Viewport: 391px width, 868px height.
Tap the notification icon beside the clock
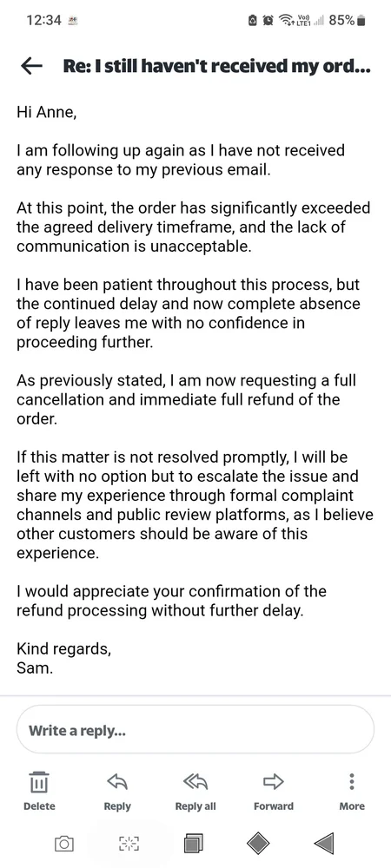tap(72, 21)
